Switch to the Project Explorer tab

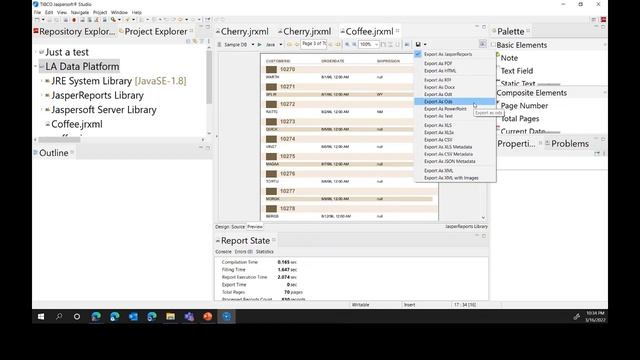point(156,31)
